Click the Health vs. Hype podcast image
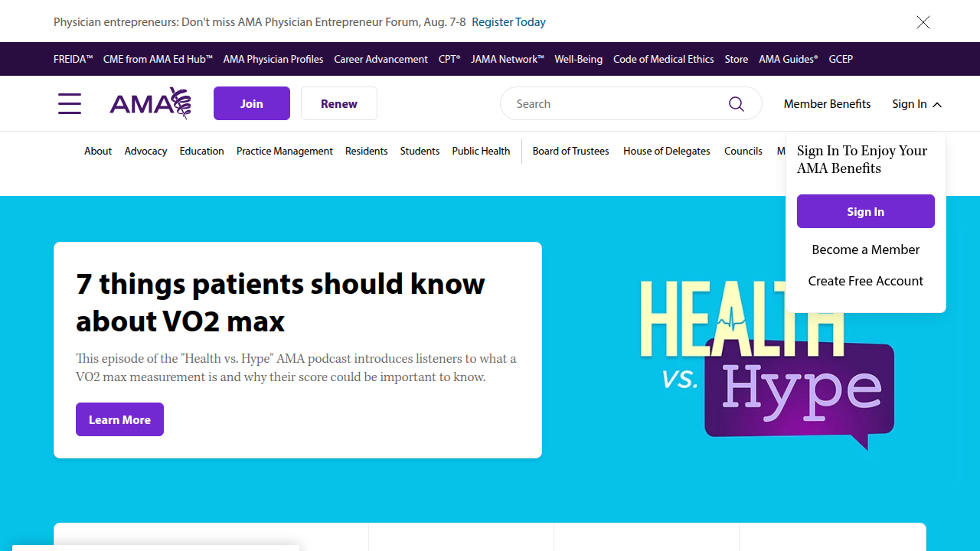This screenshot has height=551, width=980. tap(766, 364)
